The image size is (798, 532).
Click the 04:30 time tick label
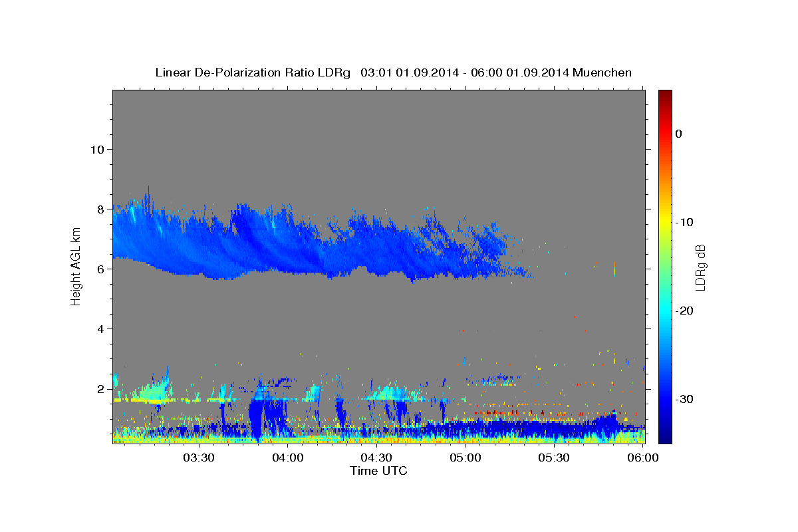376,458
